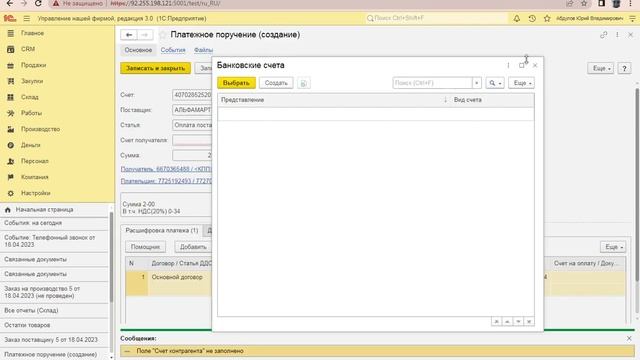Viewport: 640px width, 360px height.
Task: Open dialog more-options vertical dots
Action: 508,65
